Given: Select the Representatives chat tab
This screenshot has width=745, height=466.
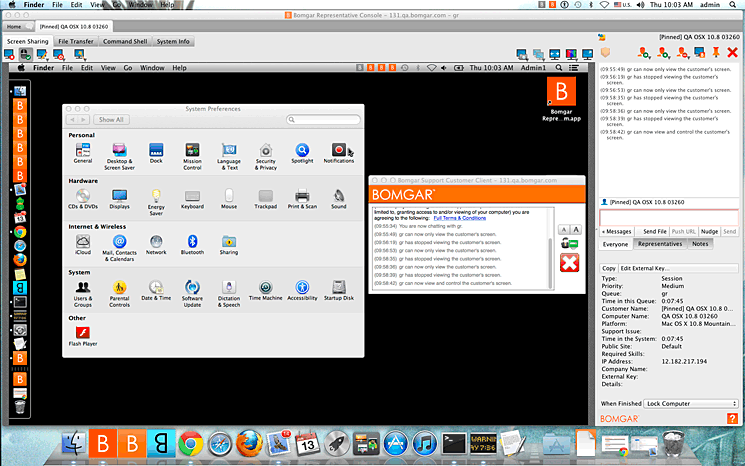Looking at the screenshot, I should [660, 244].
